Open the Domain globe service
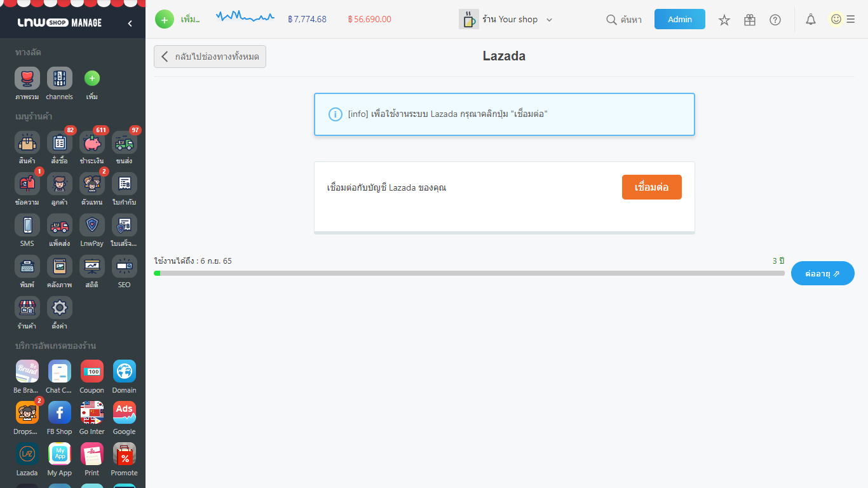The height and width of the screenshot is (488, 868). 125,371
